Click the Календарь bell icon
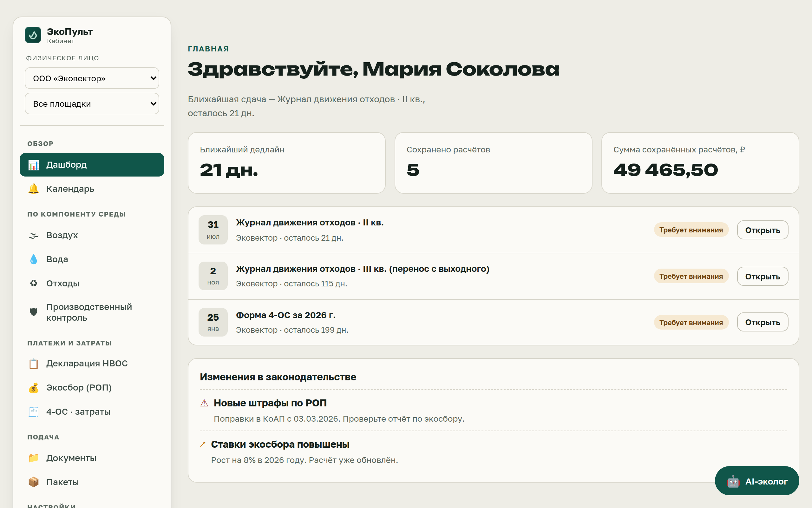The height and width of the screenshot is (508, 812). tap(34, 189)
